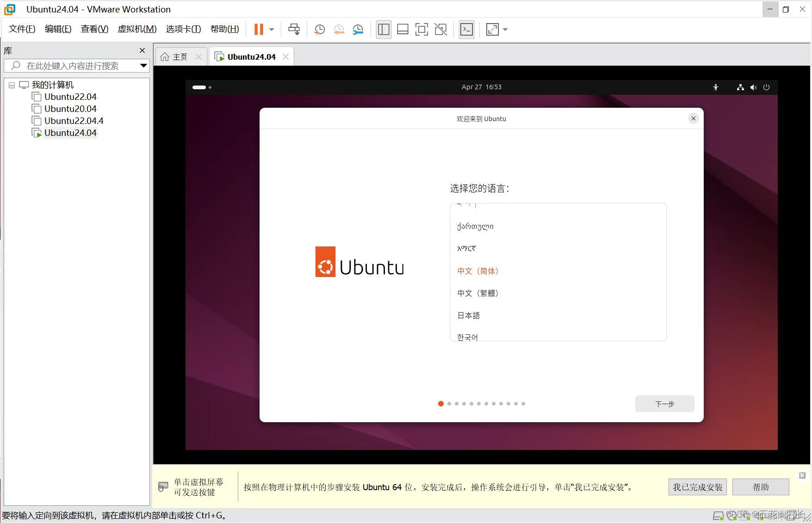Open the power menu icon in Ubuntu
The image size is (812, 523).
tap(766, 87)
